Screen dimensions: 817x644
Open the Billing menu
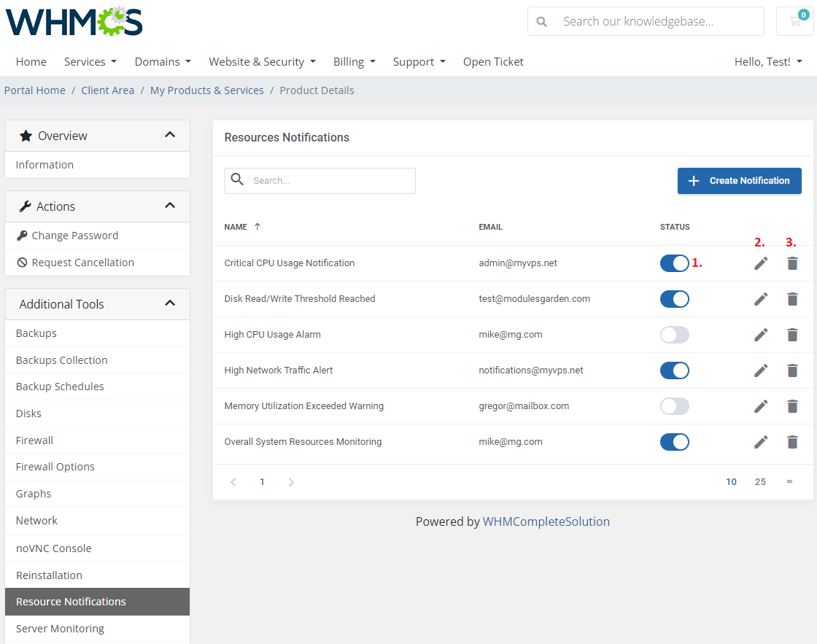pyautogui.click(x=354, y=62)
